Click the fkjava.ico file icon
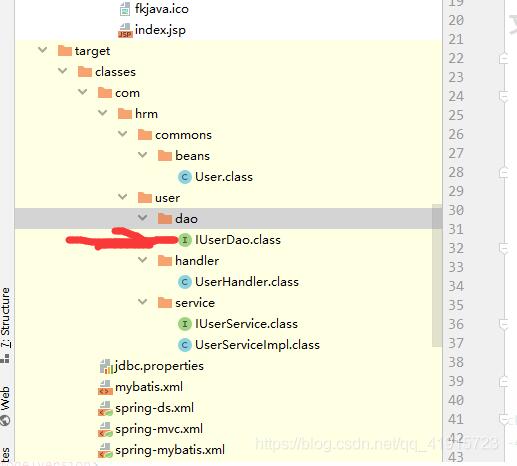Image resolution: width=517 pixels, height=466 pixels. (125, 9)
